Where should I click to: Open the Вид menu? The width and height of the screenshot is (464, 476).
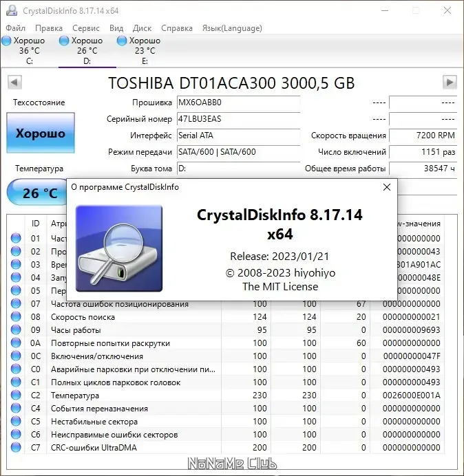tap(116, 28)
